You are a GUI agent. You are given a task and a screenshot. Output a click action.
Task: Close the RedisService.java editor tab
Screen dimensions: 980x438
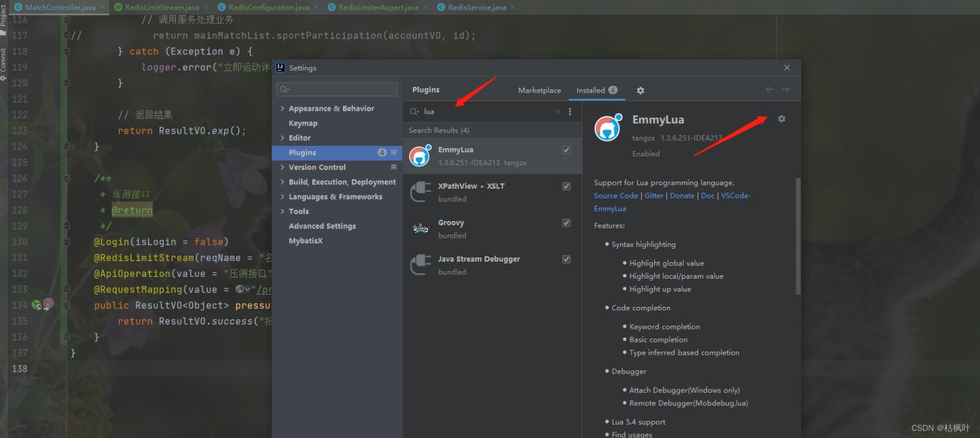tap(513, 7)
